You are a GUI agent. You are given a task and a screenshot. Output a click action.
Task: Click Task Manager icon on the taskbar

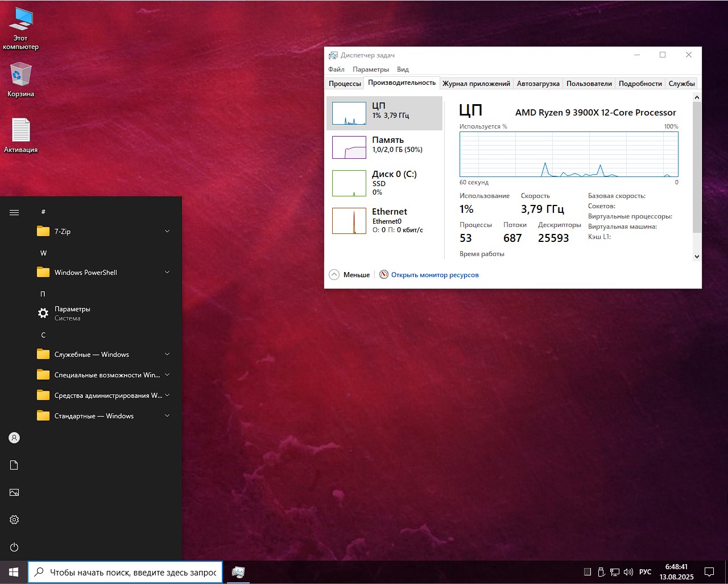coord(238,572)
